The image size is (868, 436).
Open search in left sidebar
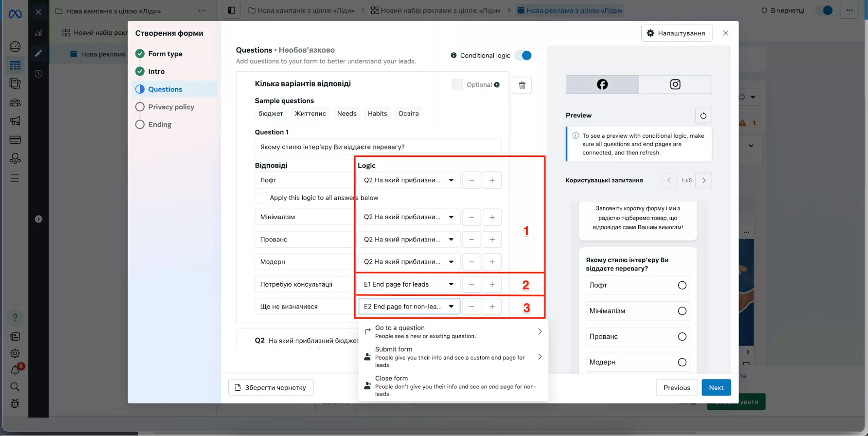[15, 386]
